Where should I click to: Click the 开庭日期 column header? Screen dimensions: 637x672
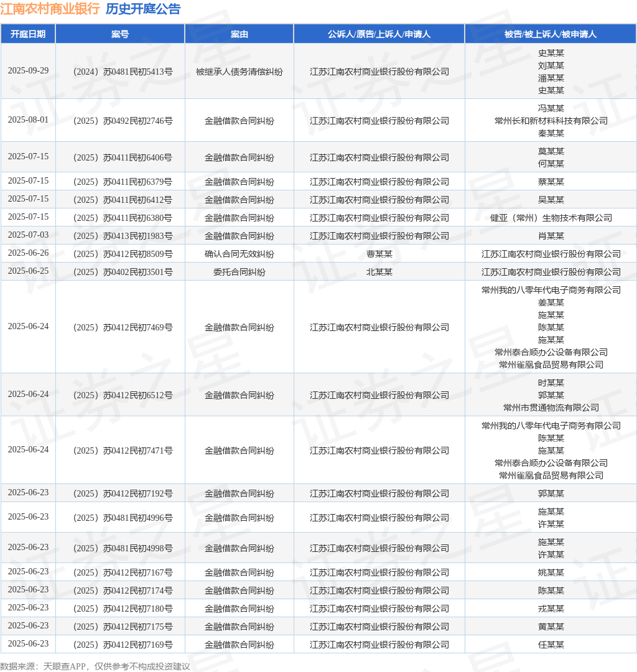point(28,34)
